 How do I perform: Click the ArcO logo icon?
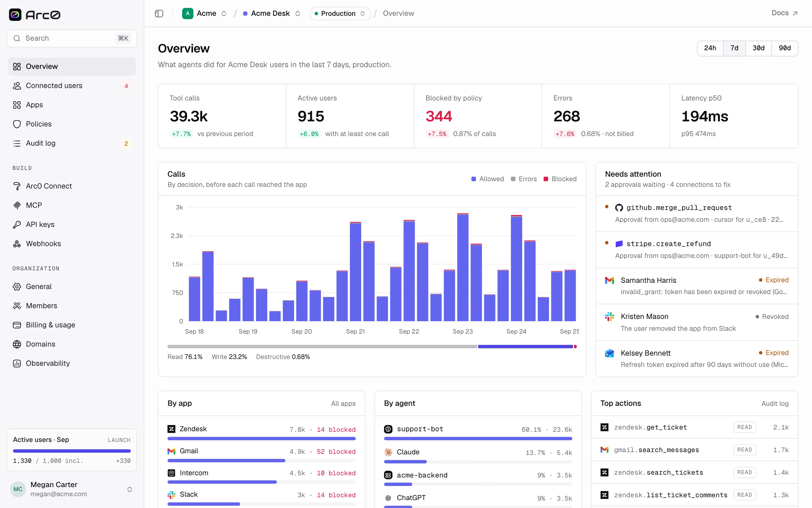pos(15,14)
